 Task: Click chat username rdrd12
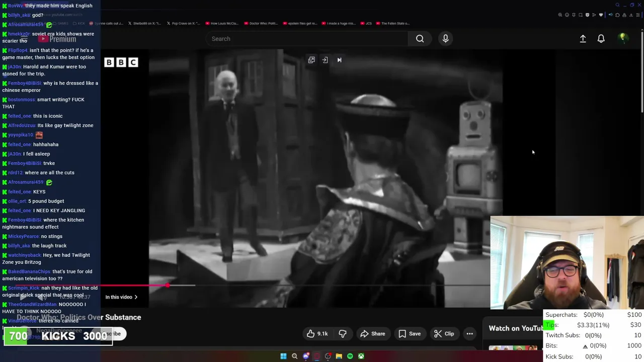click(x=15, y=172)
